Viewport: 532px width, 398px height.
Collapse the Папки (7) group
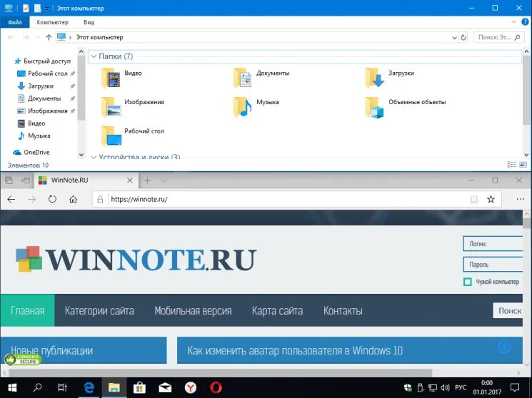94,56
